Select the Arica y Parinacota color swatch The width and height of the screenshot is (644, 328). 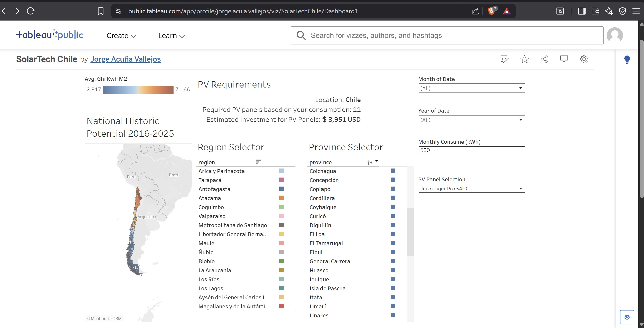tap(282, 171)
